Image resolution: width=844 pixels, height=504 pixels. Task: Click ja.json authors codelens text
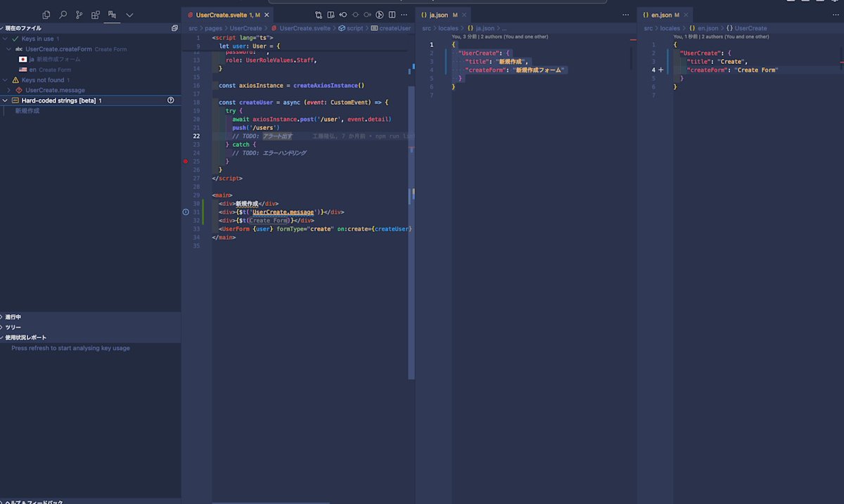click(500, 37)
